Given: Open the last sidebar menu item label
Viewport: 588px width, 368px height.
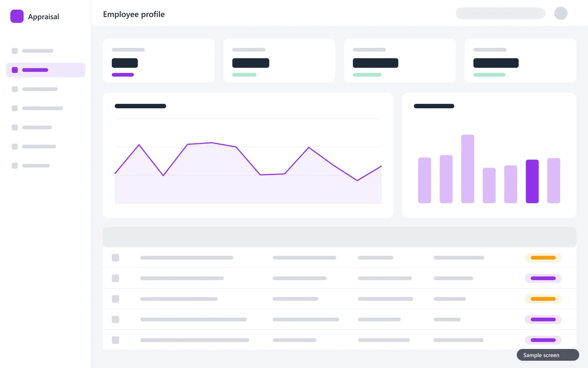Looking at the screenshot, I should pos(36,166).
